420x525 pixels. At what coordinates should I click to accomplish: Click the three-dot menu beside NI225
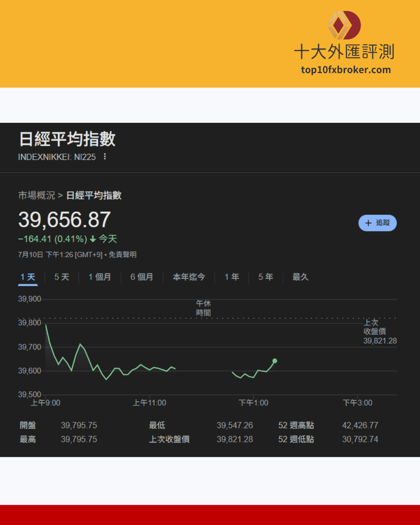[105, 157]
